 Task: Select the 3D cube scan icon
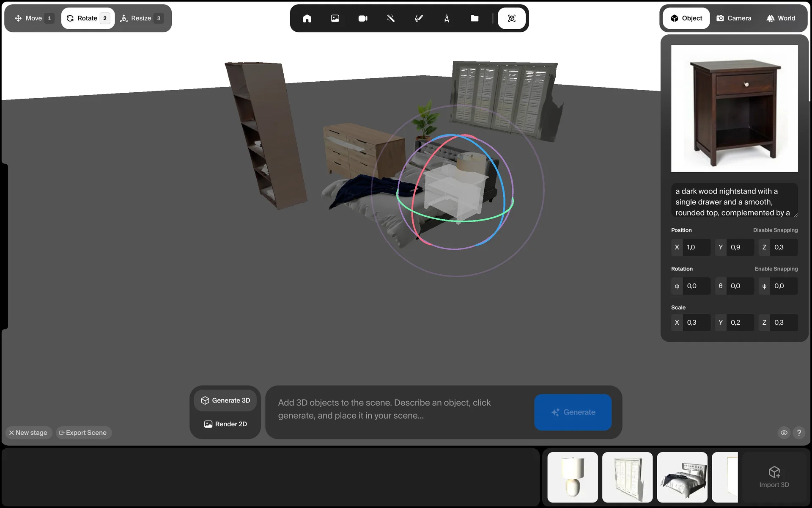511,18
